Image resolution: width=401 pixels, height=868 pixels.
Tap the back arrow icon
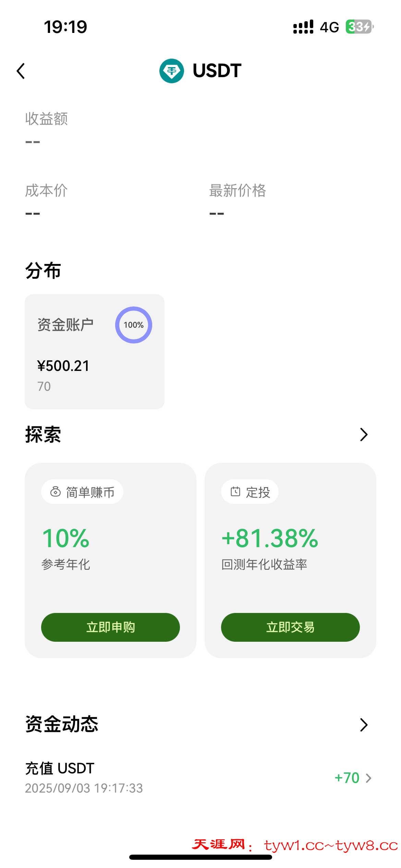(x=21, y=71)
